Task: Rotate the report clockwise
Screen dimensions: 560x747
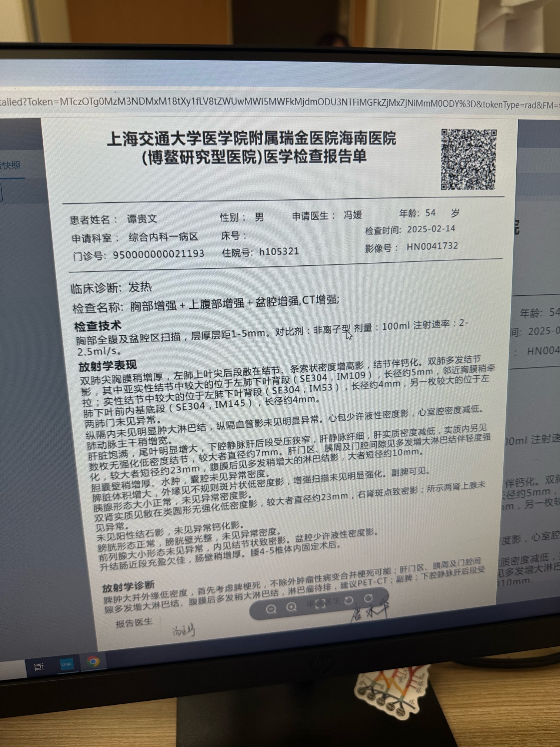Action: click(368, 598)
